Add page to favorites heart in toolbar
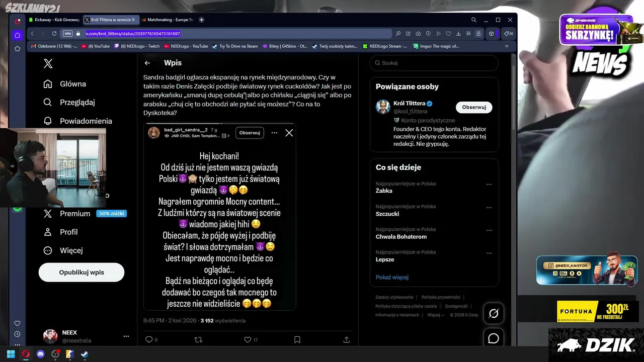The image size is (644, 362). [x=448, y=34]
